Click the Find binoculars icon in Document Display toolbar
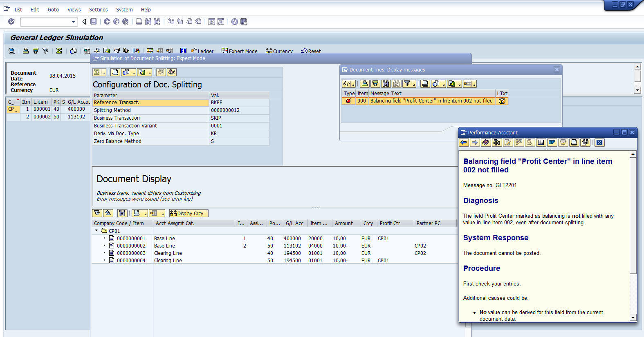644x337 pixels. tap(122, 213)
